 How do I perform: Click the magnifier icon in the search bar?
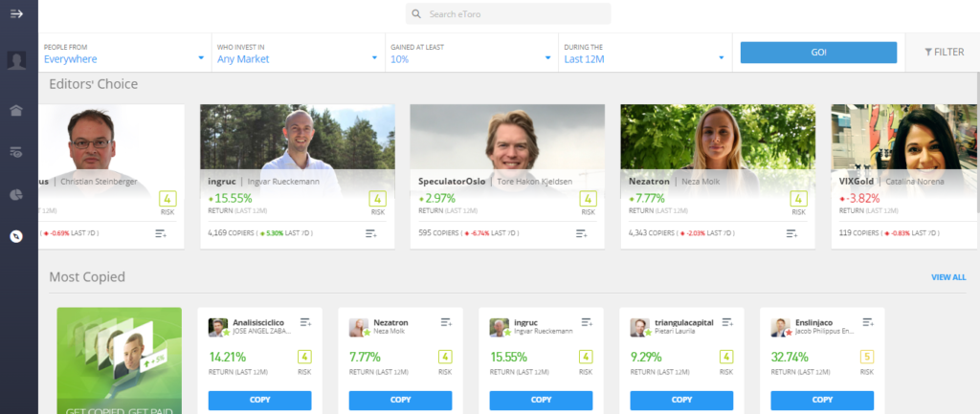[417, 13]
